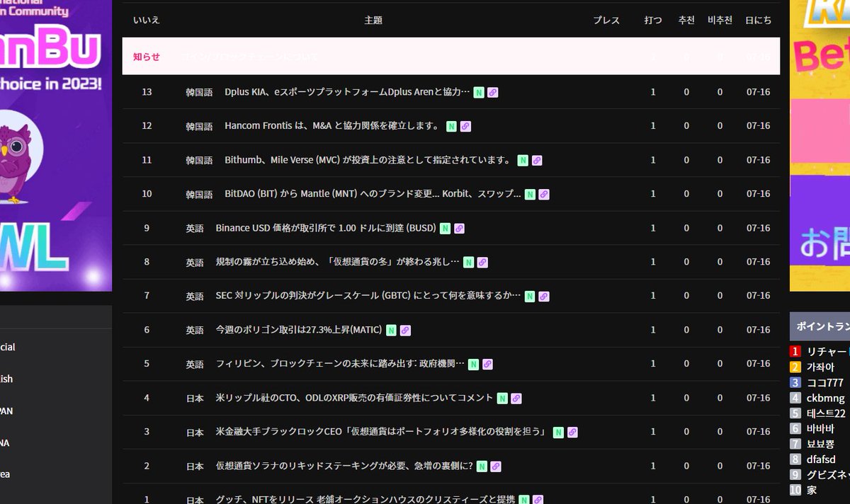Click the purple link icon on Binance USD post
Screen dimensions: 850x504
(459, 228)
